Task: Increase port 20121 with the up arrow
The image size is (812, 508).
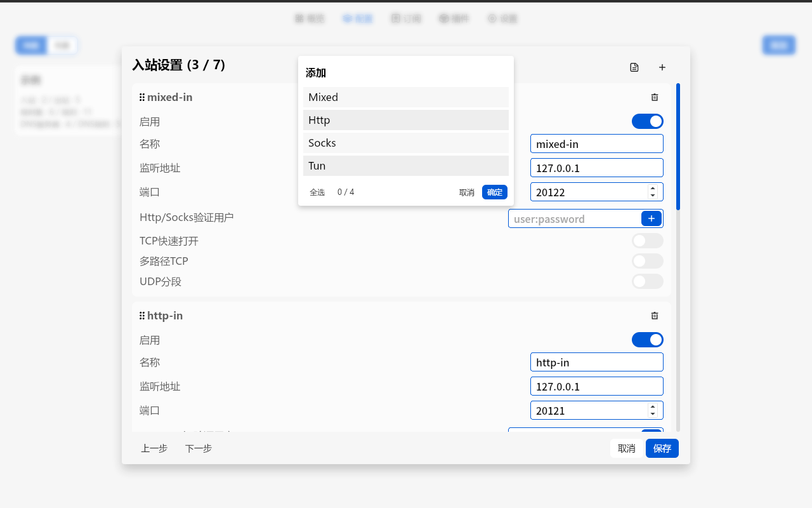Action: click(x=653, y=406)
